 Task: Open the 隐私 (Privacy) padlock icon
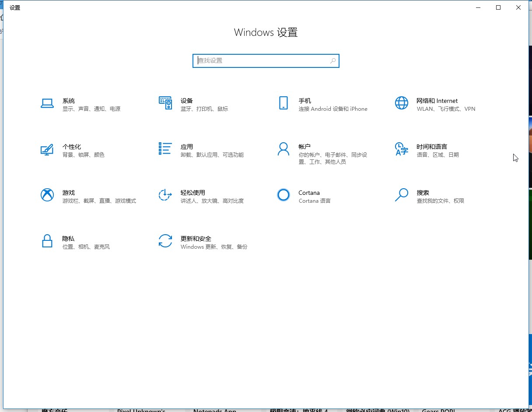(x=47, y=241)
